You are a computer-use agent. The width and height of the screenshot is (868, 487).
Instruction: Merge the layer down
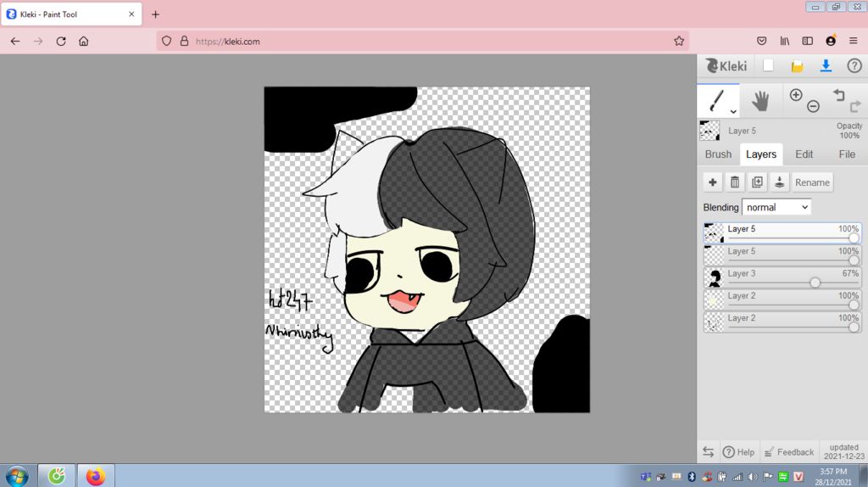tap(779, 182)
